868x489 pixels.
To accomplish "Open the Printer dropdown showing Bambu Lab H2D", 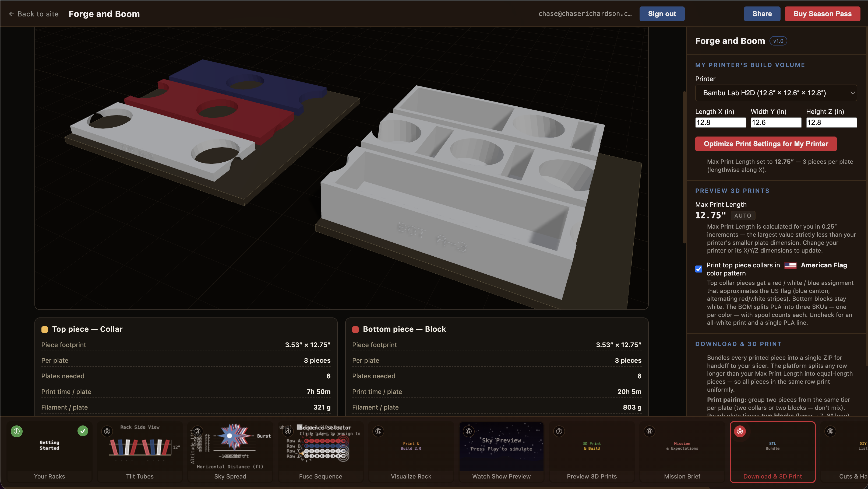I will [776, 93].
